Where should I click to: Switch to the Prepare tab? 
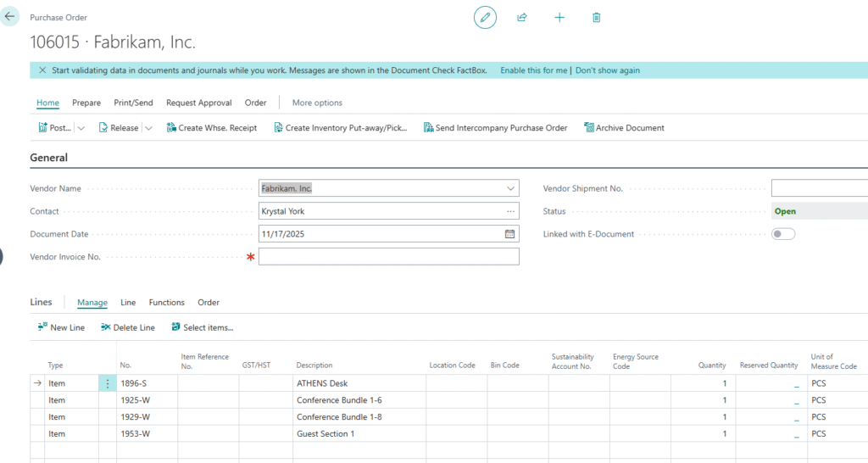pyautogui.click(x=86, y=103)
